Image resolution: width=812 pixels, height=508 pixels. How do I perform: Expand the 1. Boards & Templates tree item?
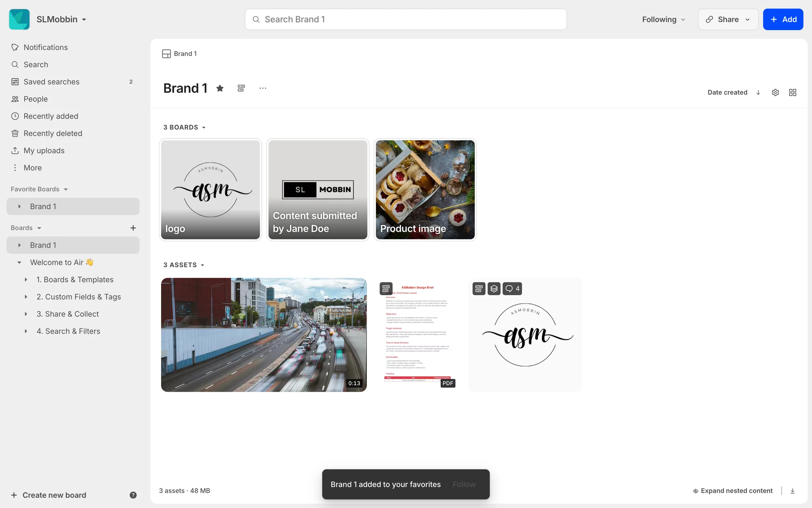coord(26,280)
